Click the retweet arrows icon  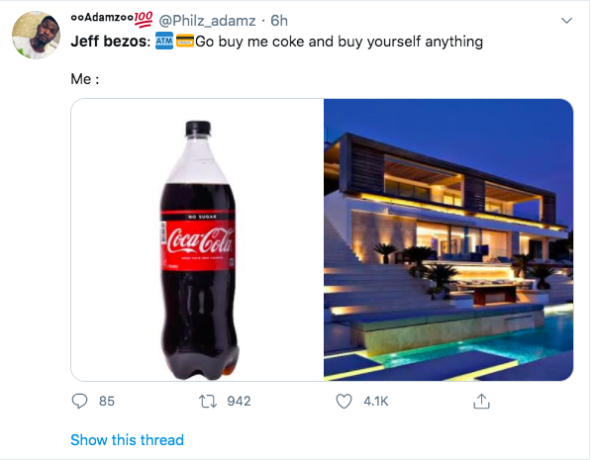(208, 401)
